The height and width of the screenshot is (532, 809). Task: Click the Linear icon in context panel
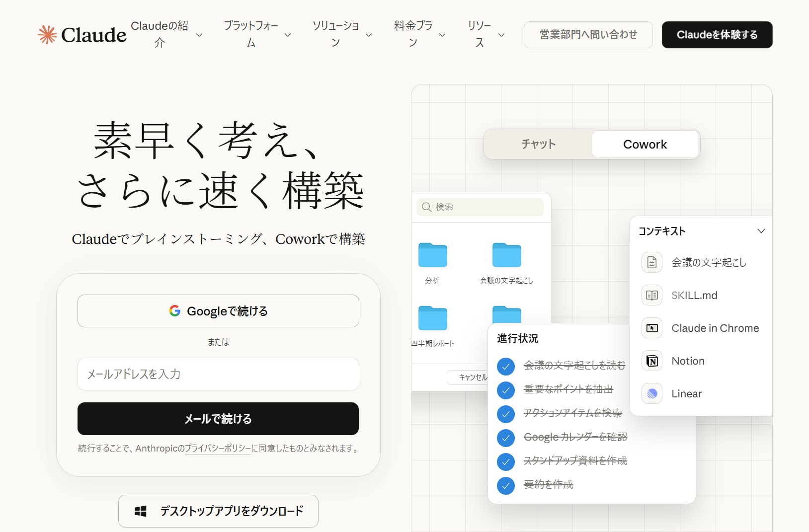click(652, 394)
